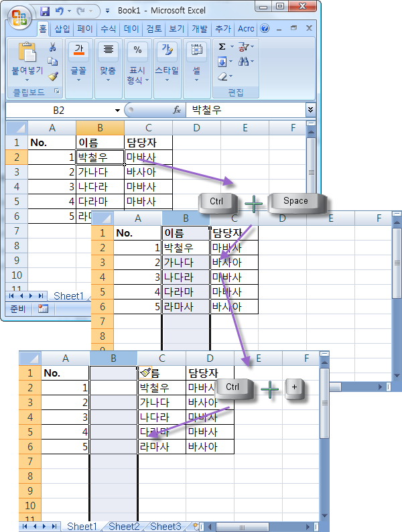Jump to first sheet arrow beside main window Sheet1
Viewport: 402px width, 532px height.
pyautogui.click(x=12, y=296)
